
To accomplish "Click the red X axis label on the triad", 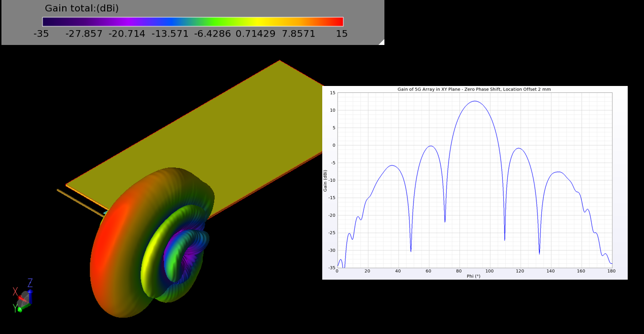I will tap(15, 292).
